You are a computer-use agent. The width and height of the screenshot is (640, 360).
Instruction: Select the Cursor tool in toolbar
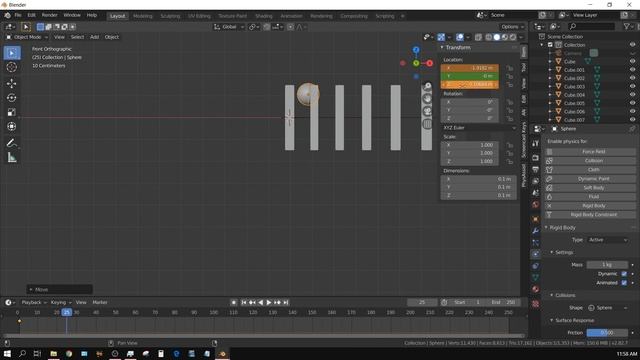tap(12, 67)
